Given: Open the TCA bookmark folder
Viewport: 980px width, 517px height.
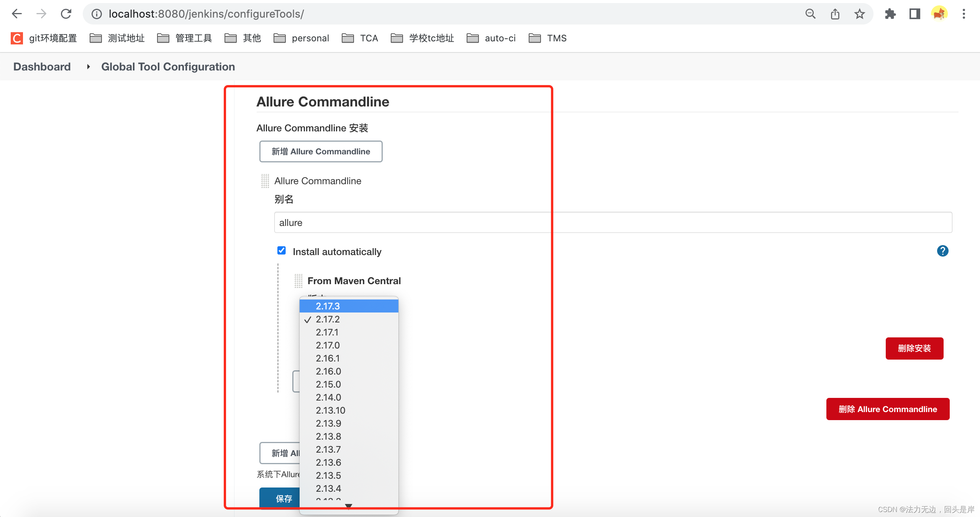Looking at the screenshot, I should [360, 38].
